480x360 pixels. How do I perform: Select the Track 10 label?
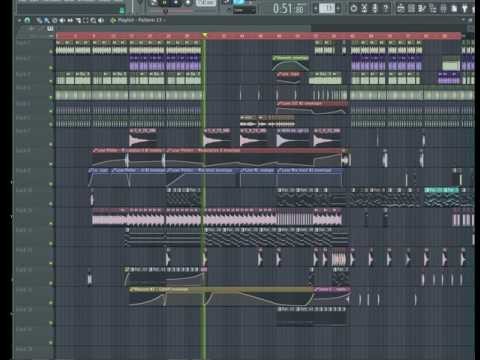click(24, 190)
